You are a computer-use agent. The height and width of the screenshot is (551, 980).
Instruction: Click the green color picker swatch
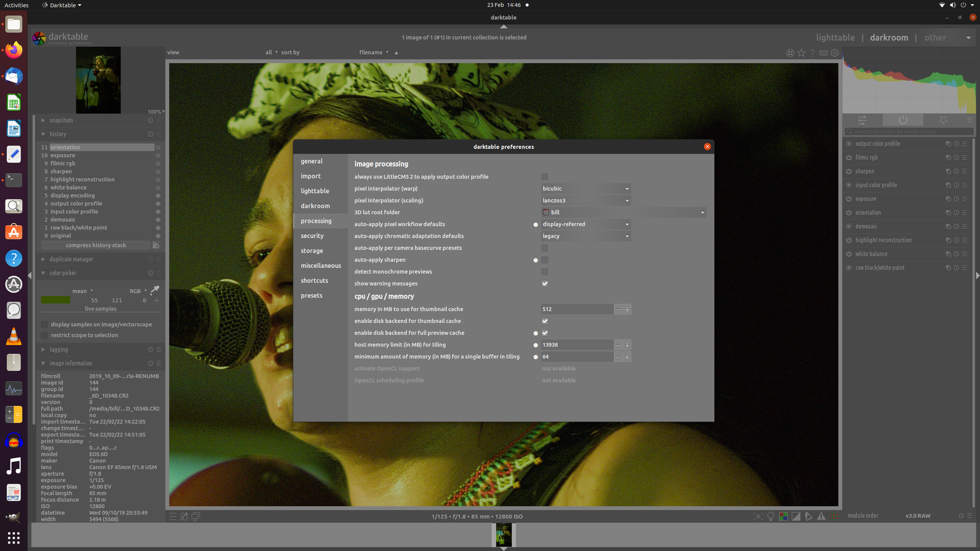56,300
